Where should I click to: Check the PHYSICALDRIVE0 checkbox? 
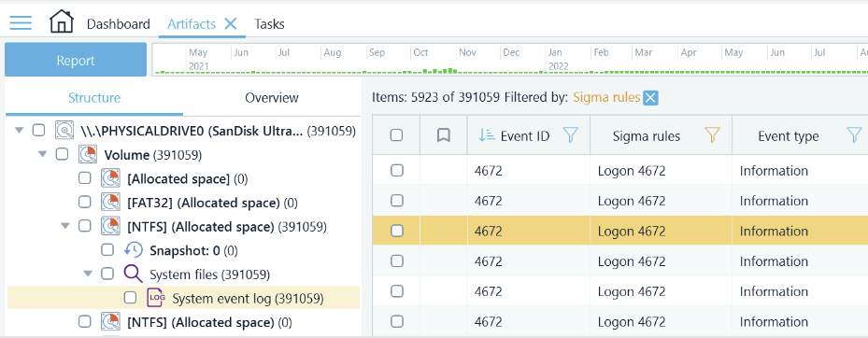(x=38, y=131)
